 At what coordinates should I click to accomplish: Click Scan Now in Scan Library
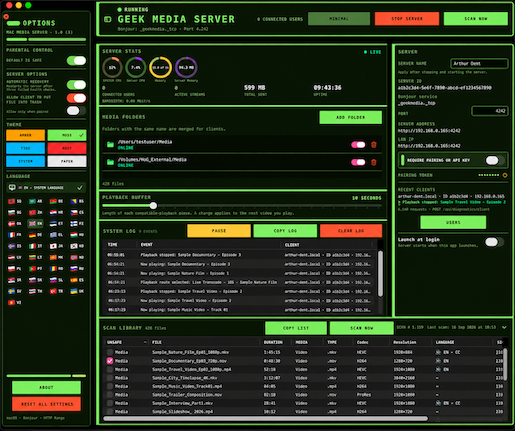[361, 328]
